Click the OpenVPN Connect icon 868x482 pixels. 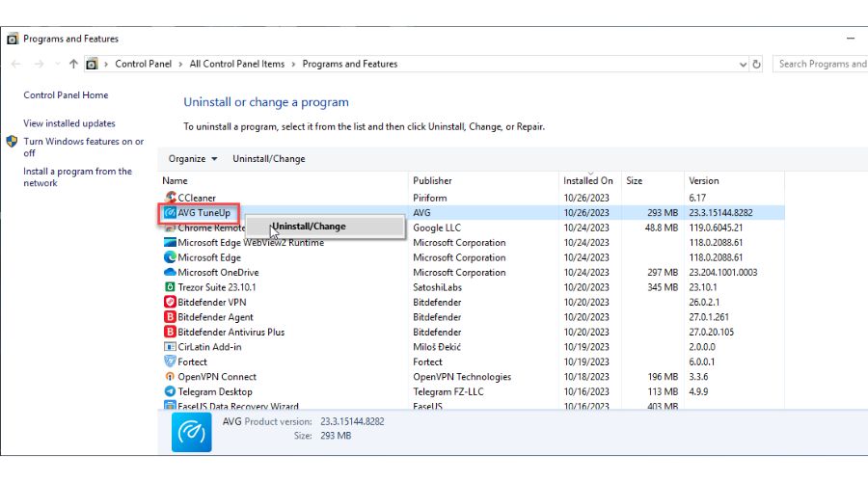[170, 376]
